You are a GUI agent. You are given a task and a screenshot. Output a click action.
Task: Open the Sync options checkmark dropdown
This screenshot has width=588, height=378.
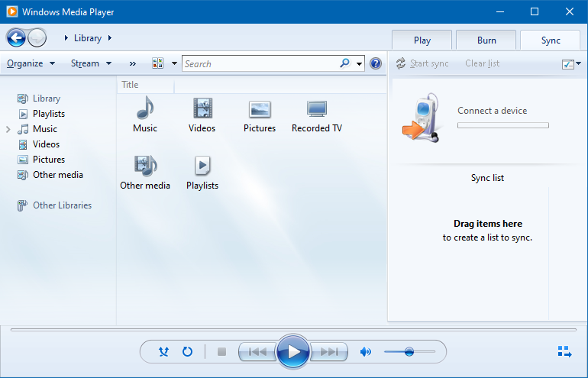click(x=571, y=64)
